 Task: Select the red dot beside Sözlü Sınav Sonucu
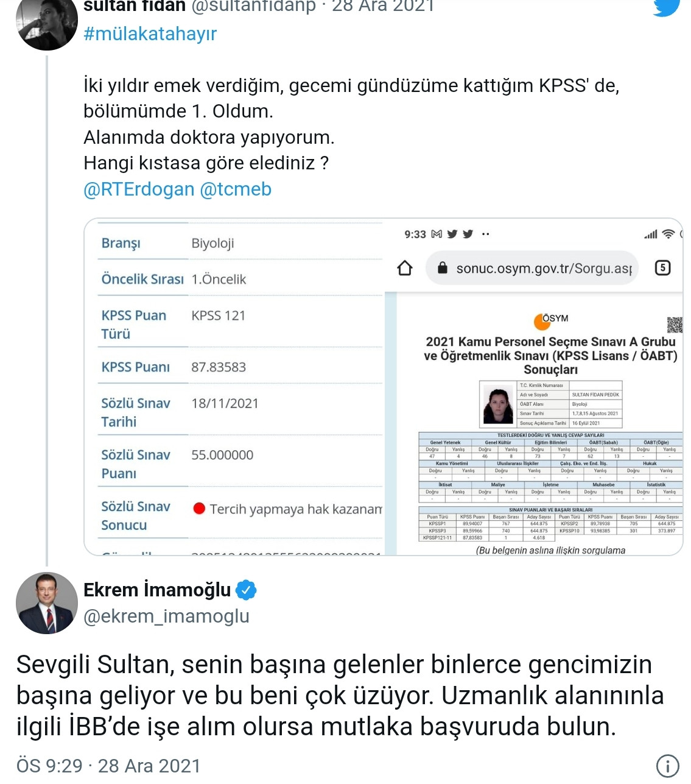[x=199, y=507]
